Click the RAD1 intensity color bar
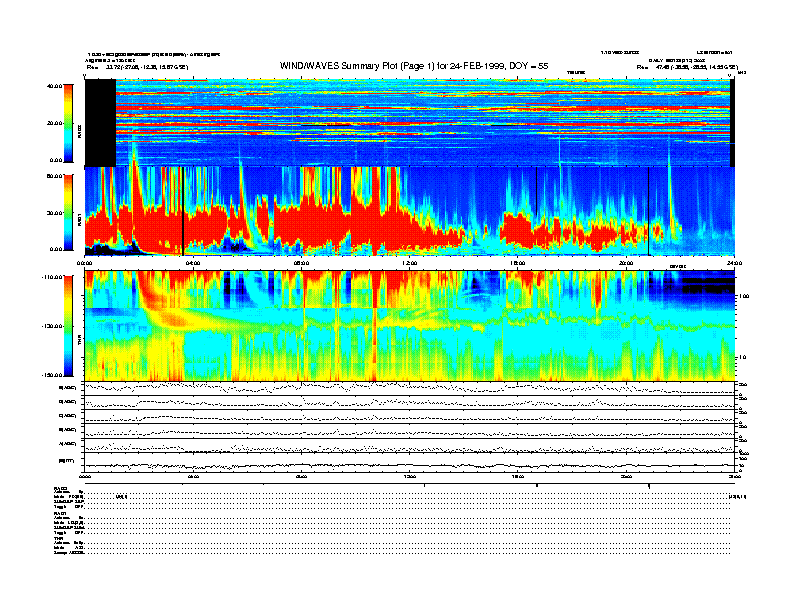792x612 pixels. [x=69, y=212]
